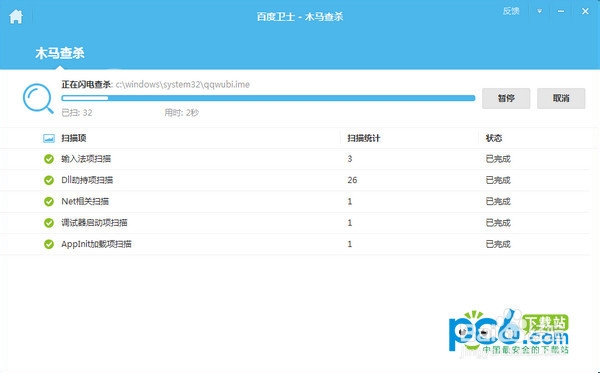Open the title bar dropdown menu arrow
Viewport: 600px width, 373px height.
tap(539, 11)
